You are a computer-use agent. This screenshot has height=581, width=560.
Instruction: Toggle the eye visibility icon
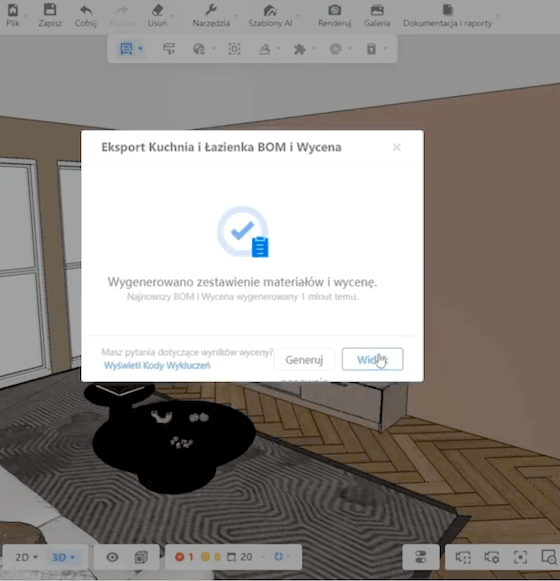[x=112, y=557]
